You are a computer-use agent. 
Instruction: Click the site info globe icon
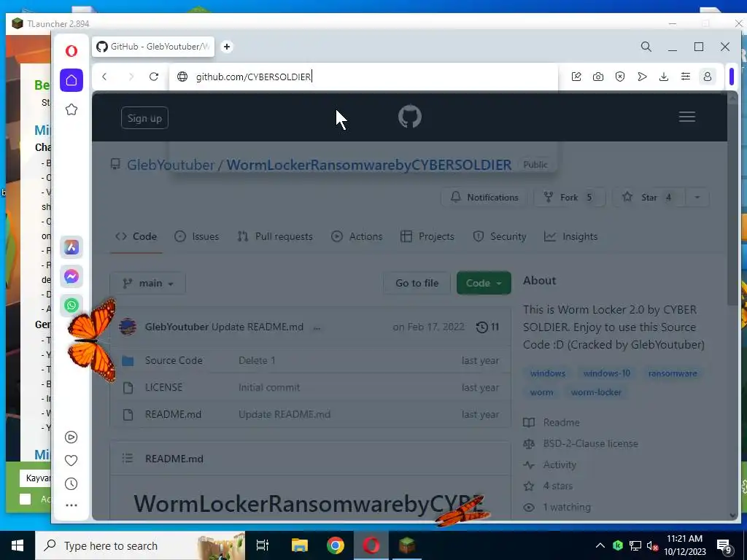click(x=182, y=77)
